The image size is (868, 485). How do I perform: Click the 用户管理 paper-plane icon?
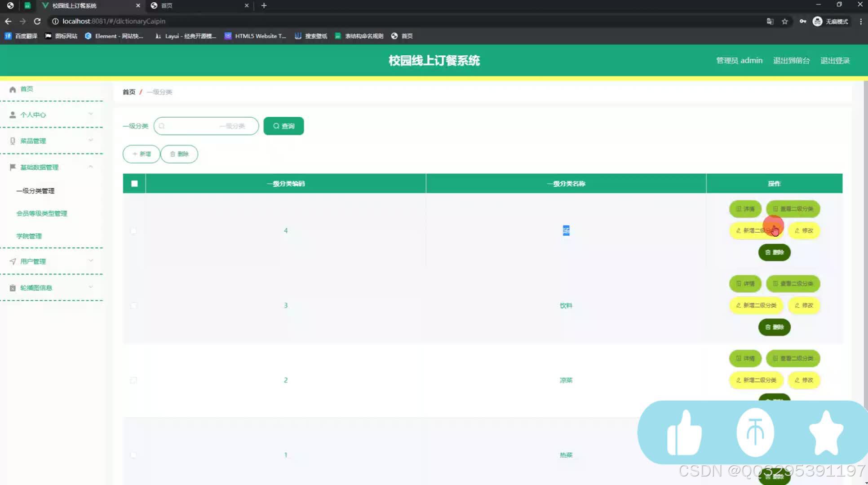(x=13, y=261)
